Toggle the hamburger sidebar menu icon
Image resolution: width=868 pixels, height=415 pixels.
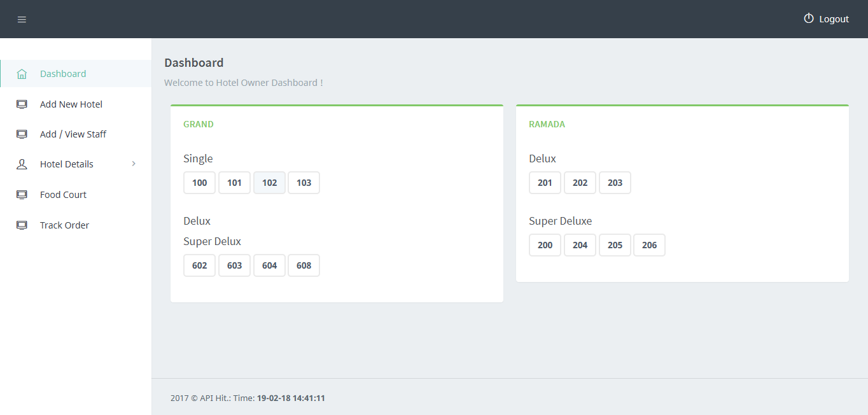(x=22, y=20)
